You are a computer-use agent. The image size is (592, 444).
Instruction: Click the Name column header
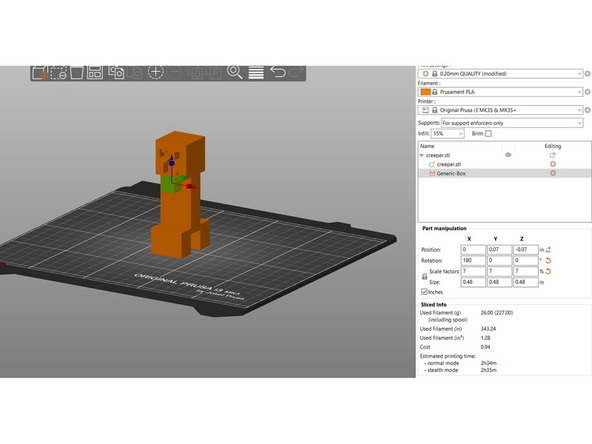427,146
